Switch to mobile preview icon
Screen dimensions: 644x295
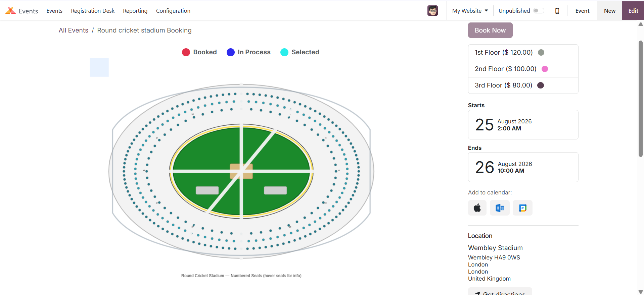coord(557,11)
